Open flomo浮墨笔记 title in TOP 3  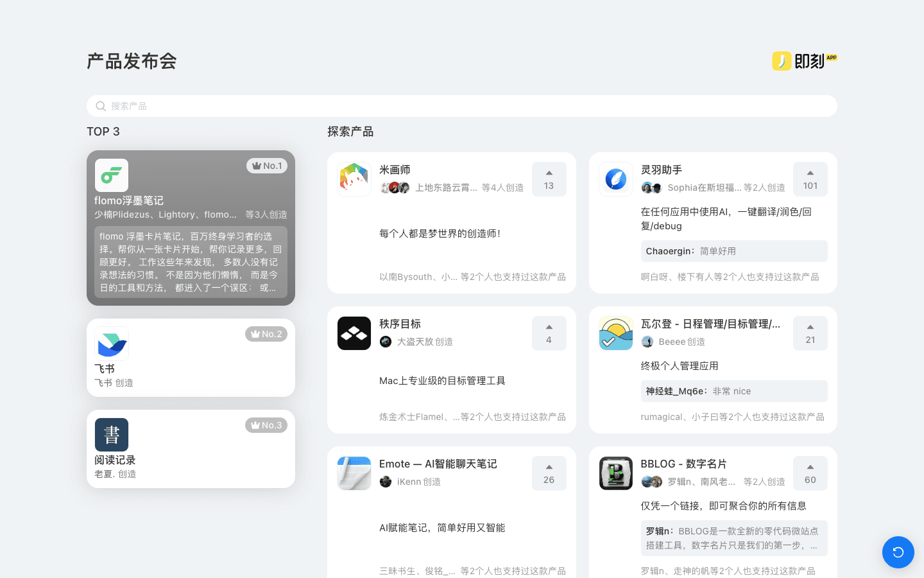click(129, 200)
